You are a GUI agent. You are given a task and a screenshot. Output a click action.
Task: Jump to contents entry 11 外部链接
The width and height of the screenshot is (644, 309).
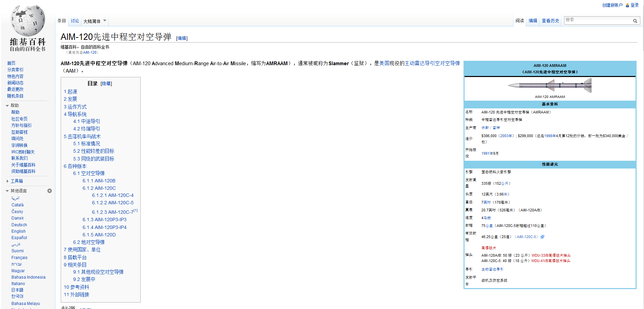coord(77,294)
